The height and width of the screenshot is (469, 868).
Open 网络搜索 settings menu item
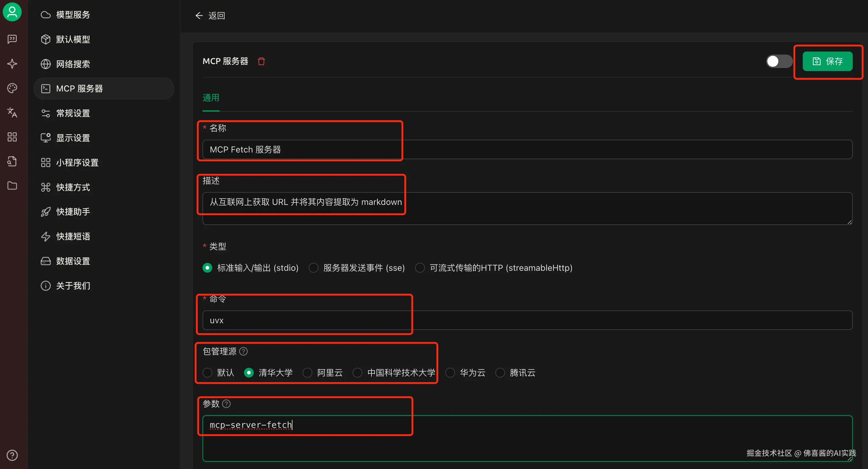coord(73,64)
